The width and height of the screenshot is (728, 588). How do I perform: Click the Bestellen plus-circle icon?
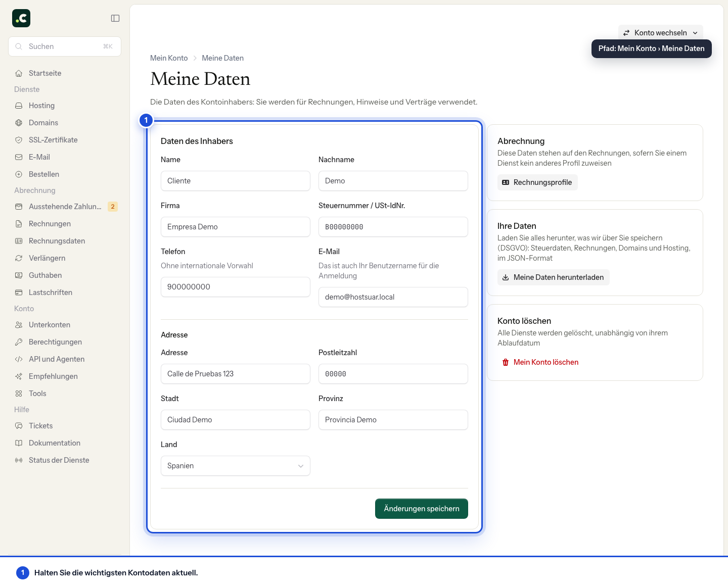(19, 174)
